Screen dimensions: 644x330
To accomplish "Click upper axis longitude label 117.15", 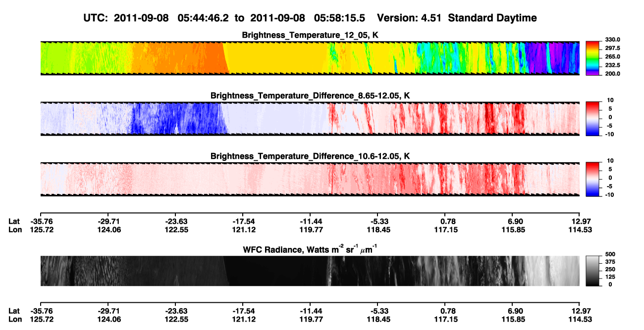I will pyautogui.click(x=445, y=230).
